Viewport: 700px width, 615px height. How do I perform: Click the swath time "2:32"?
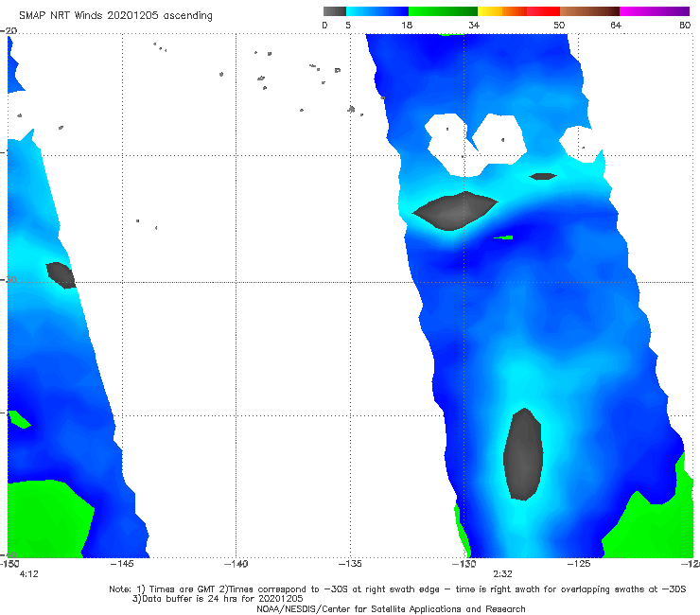(502, 574)
